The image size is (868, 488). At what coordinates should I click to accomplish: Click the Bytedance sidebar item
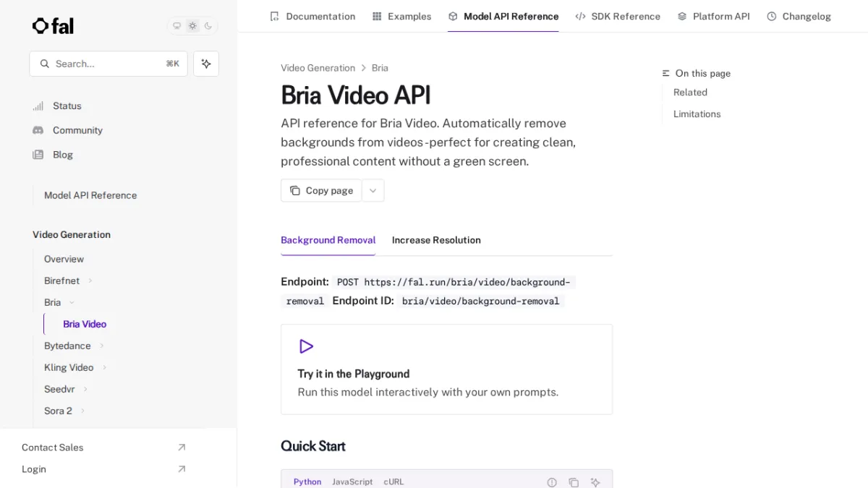coord(67,346)
